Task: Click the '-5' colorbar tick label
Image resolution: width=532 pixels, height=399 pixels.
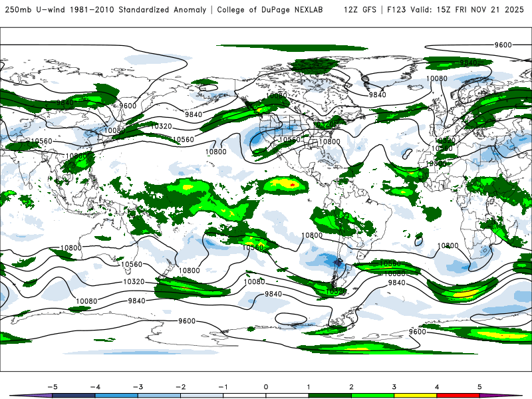Action: (53, 387)
